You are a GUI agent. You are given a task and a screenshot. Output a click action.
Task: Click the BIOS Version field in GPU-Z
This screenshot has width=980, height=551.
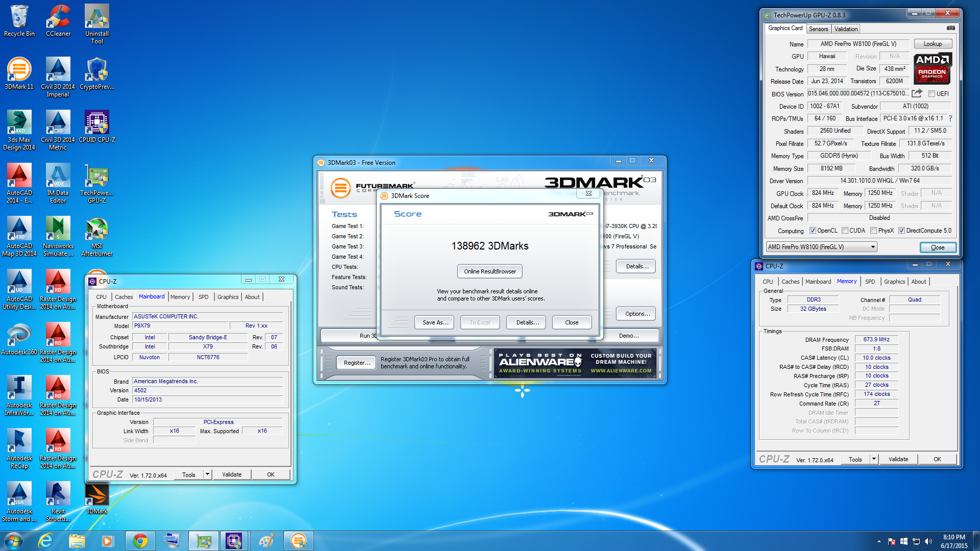[858, 94]
